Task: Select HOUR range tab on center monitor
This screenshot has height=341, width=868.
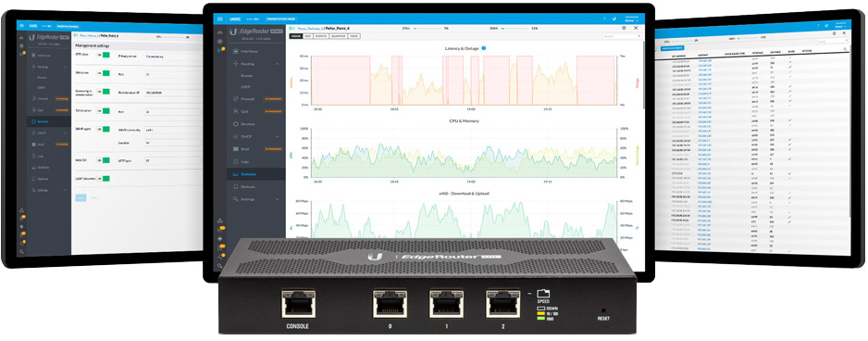Action: point(295,36)
